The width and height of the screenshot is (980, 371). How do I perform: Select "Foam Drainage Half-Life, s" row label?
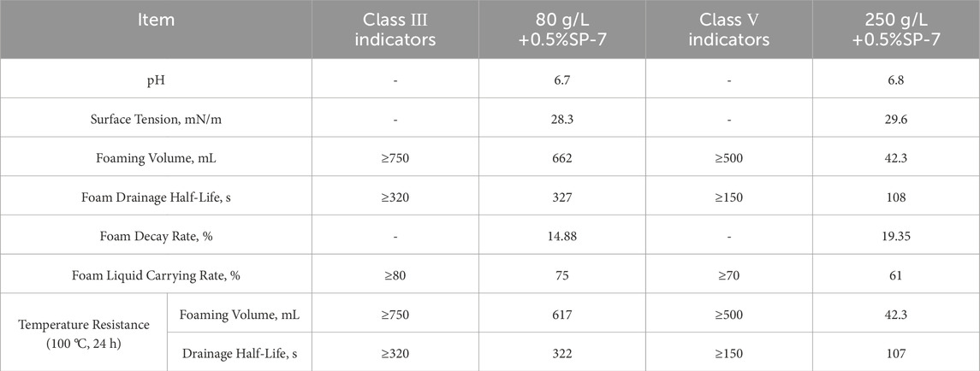[x=155, y=197]
